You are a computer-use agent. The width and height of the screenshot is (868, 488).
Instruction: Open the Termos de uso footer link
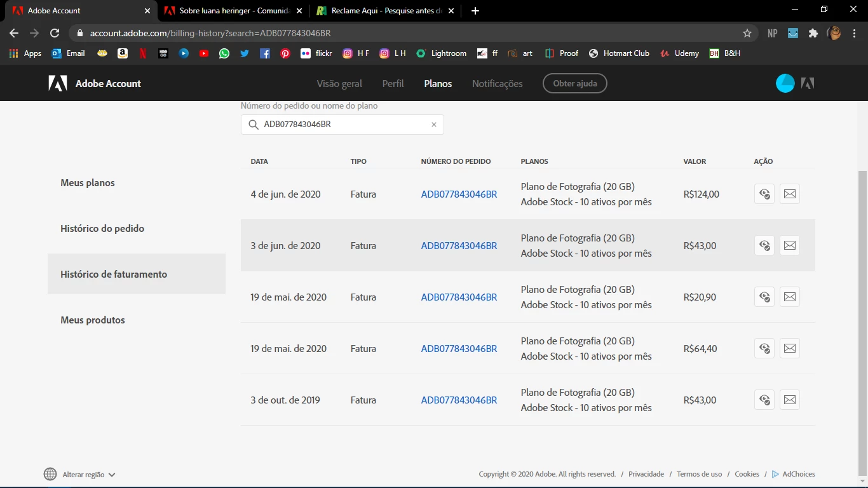699,474
